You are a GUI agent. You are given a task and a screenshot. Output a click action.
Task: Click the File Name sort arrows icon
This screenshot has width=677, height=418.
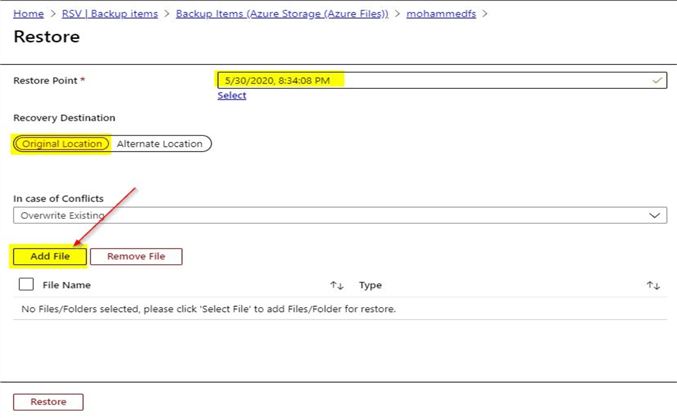click(337, 285)
